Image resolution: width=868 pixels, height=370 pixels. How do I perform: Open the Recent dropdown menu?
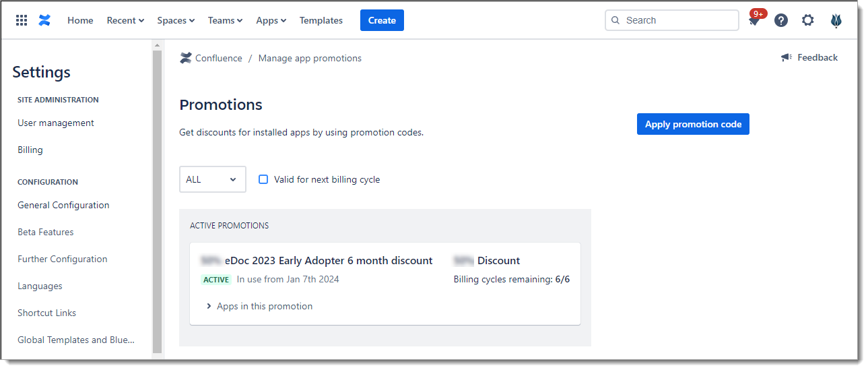pos(125,20)
